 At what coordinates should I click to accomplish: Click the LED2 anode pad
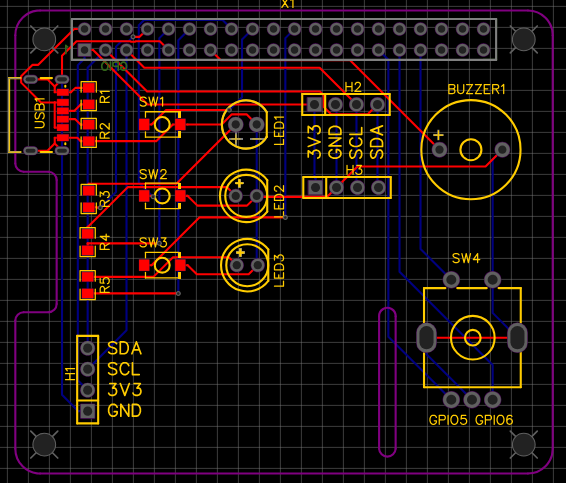[236, 196]
